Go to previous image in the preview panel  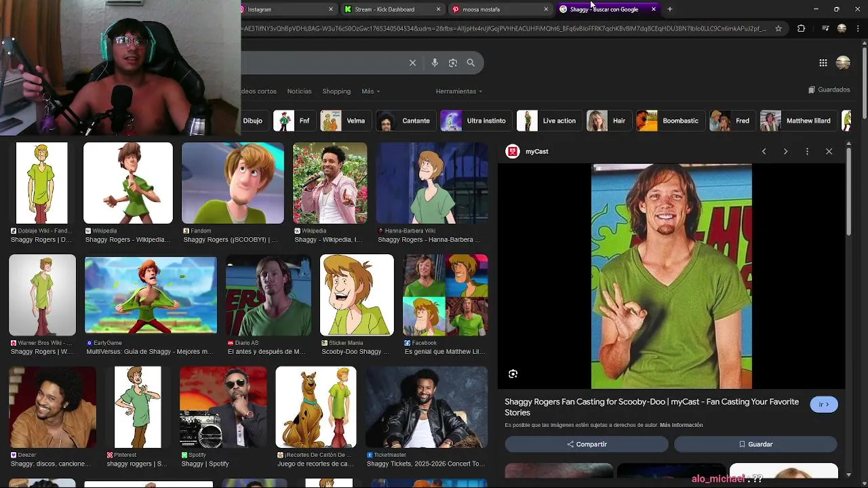pyautogui.click(x=764, y=151)
